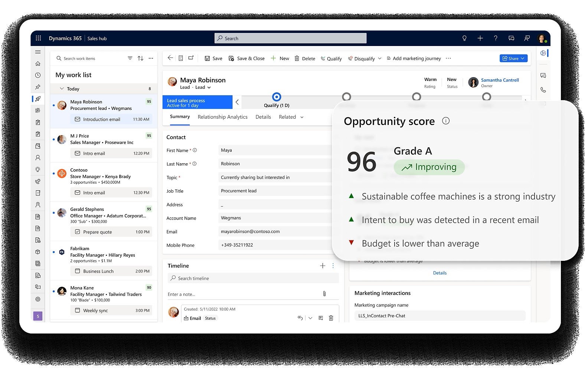Screen dimensions: 588x371
Task: Add a timeline entry with plus icon
Action: click(323, 266)
